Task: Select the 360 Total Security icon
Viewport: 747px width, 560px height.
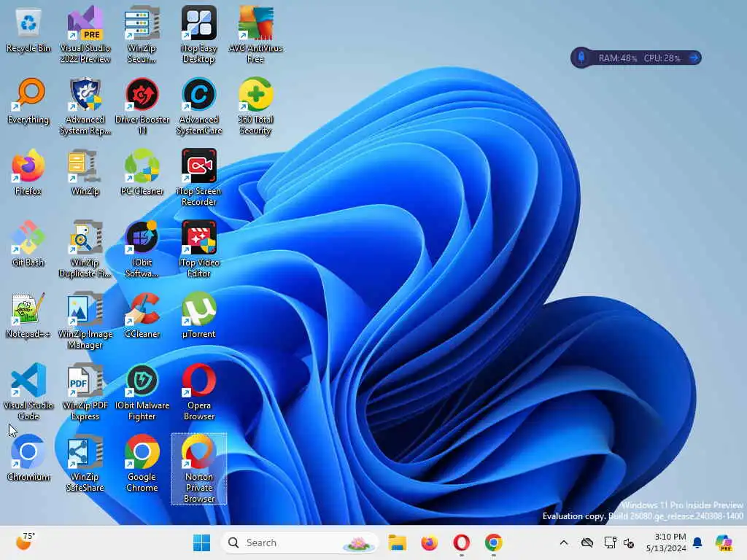Action: pyautogui.click(x=255, y=106)
